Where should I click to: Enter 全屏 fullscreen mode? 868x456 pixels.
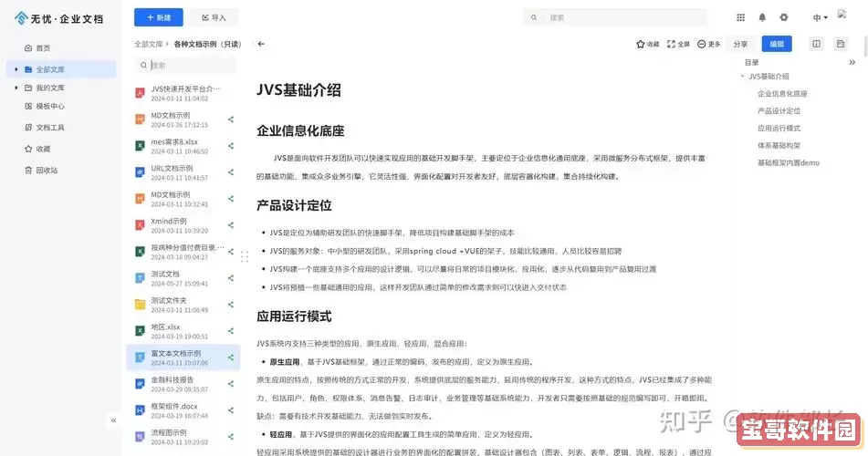click(679, 44)
